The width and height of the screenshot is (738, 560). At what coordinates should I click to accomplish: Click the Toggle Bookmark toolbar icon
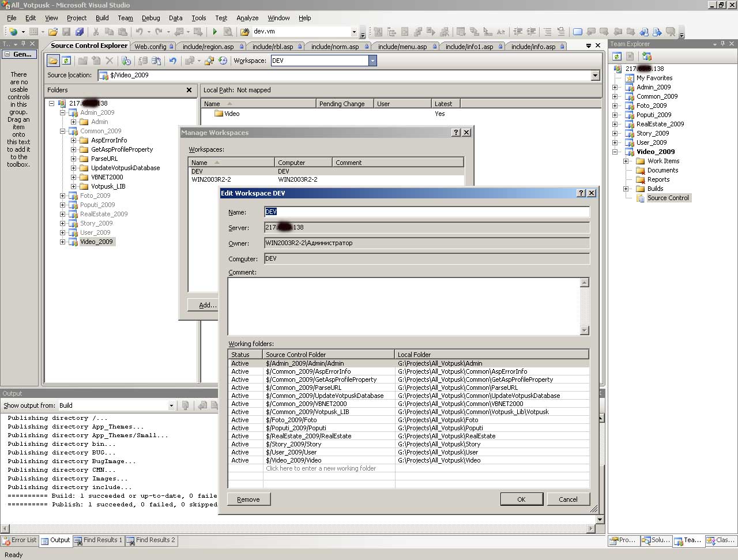coord(577,32)
